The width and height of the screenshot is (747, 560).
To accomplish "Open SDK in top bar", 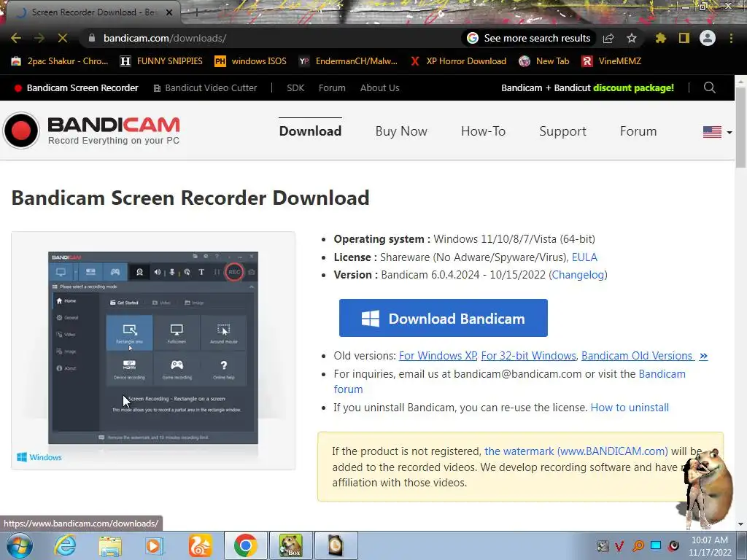I will click(295, 87).
